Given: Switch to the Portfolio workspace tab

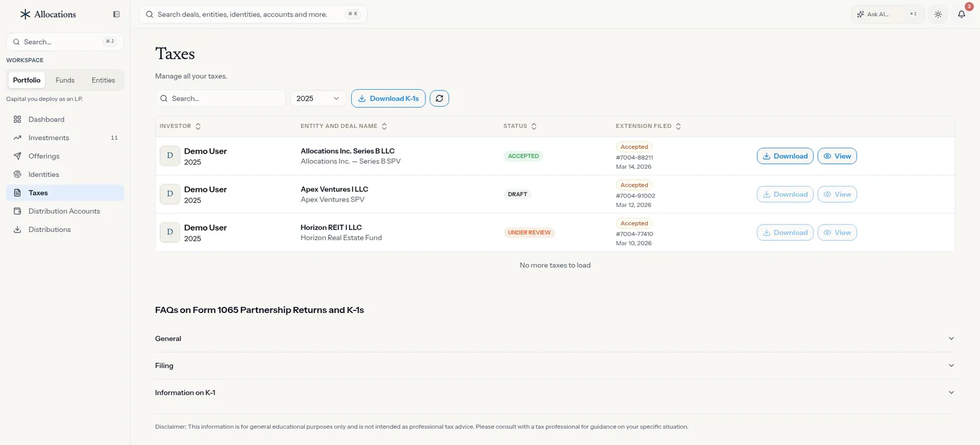Looking at the screenshot, I should tap(27, 80).
